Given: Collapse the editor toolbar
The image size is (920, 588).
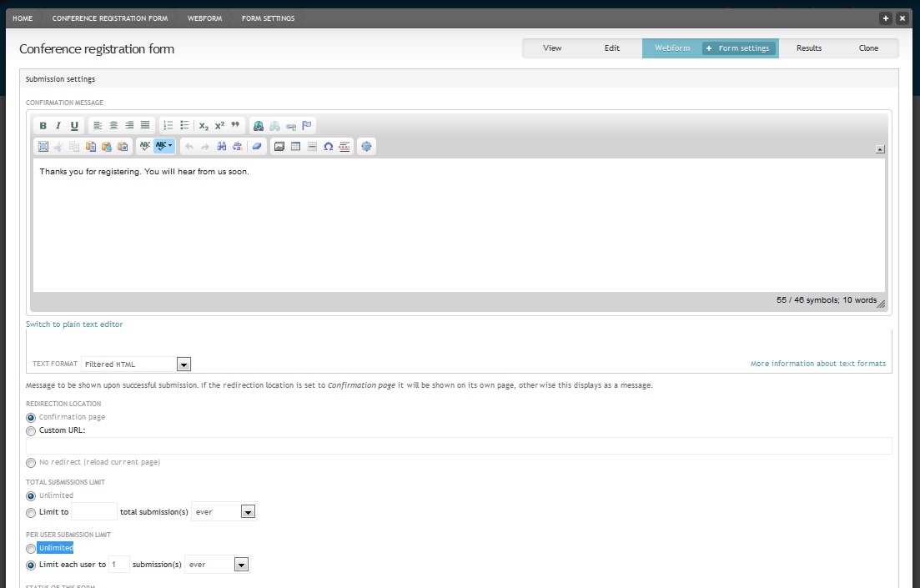Looking at the screenshot, I should tap(879, 149).
